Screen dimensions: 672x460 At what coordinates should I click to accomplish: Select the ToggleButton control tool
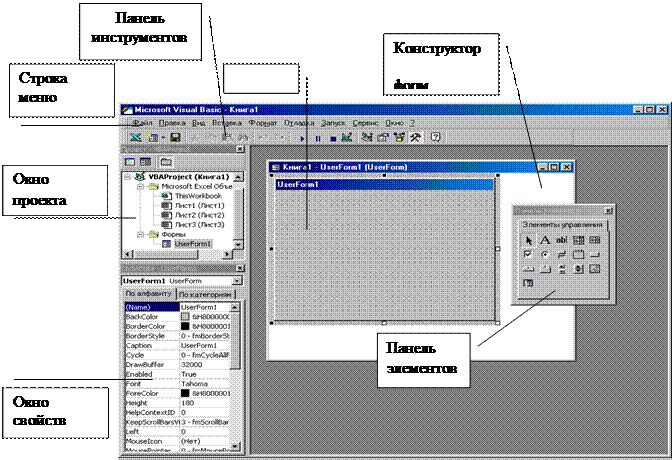561,254
